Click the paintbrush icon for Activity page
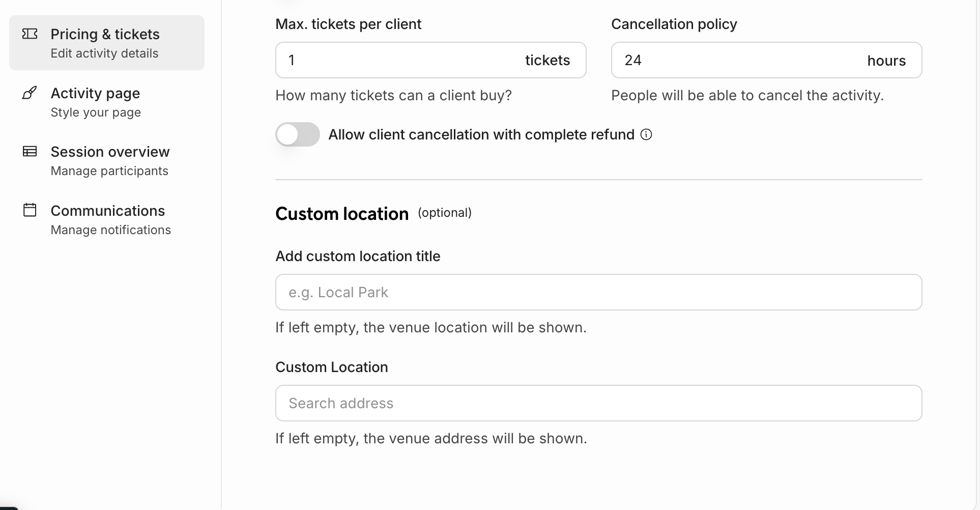The height and width of the screenshot is (510, 980). click(x=30, y=93)
